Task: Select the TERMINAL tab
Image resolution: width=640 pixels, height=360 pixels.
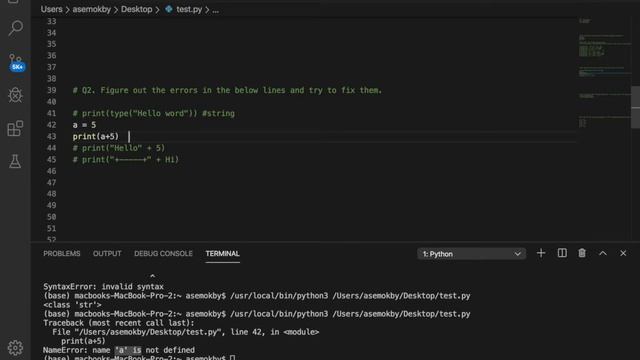Action: [x=222, y=254]
